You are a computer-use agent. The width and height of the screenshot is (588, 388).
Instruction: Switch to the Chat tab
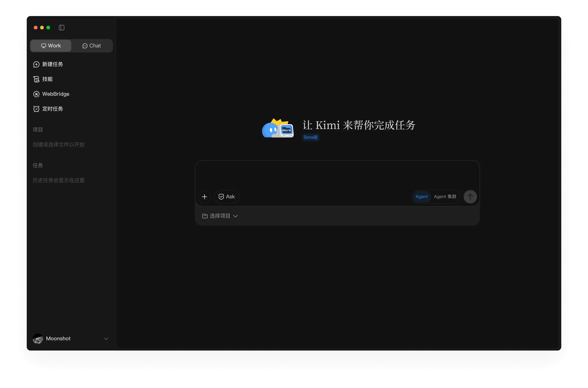tap(92, 46)
